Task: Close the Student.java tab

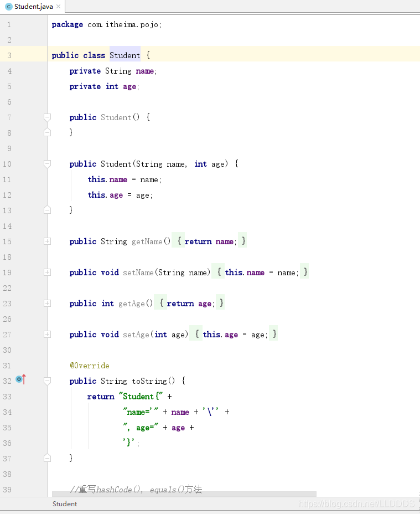Action: tap(58, 7)
